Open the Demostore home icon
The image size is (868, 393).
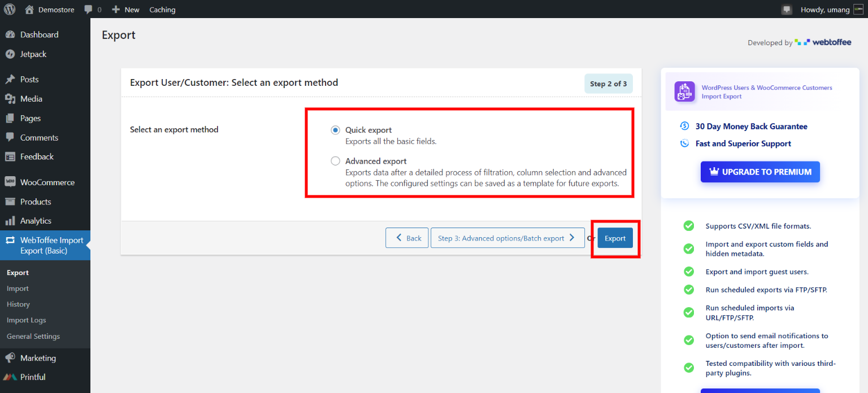(x=29, y=10)
